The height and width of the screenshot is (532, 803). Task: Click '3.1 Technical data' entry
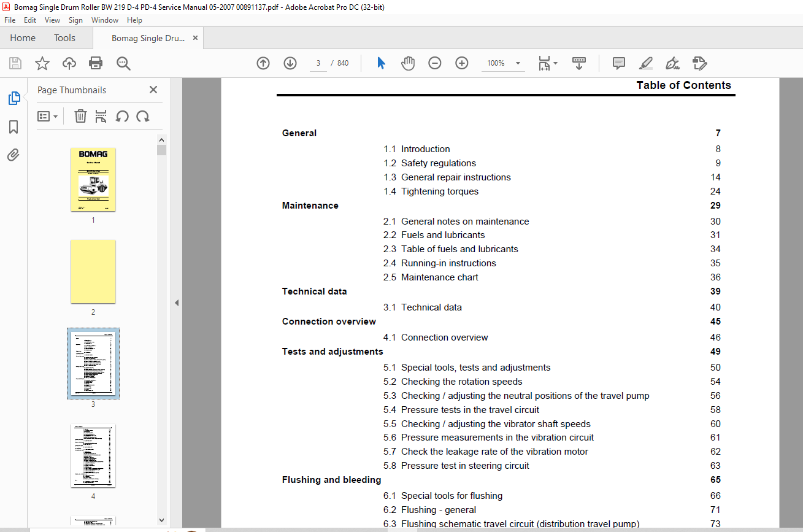click(423, 307)
